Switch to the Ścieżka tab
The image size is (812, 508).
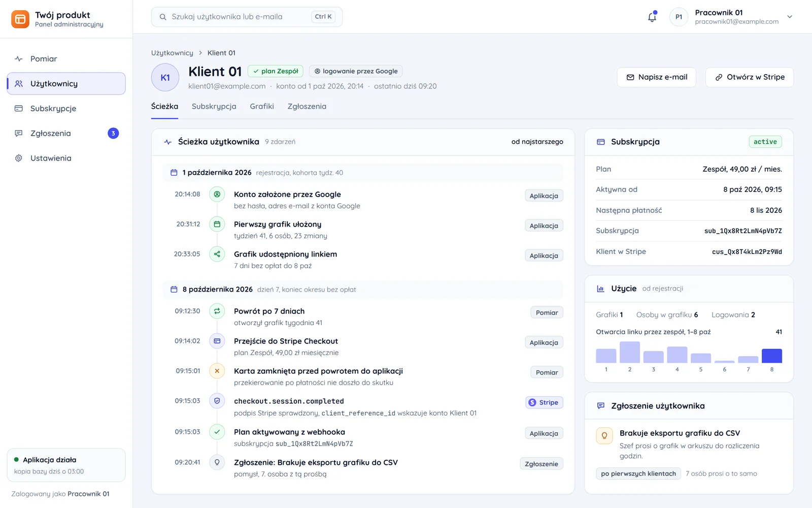point(164,107)
